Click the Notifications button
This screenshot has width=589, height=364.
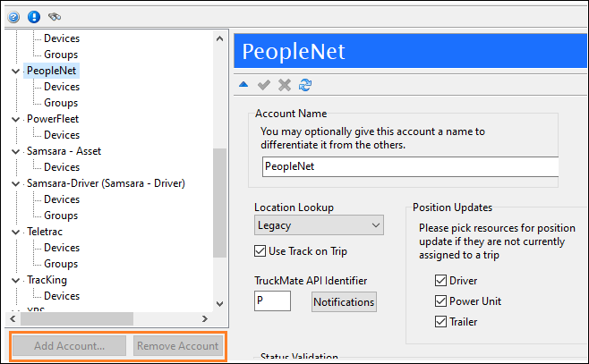pos(344,302)
